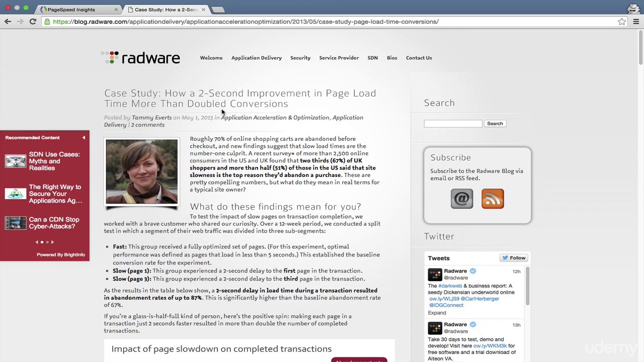The width and height of the screenshot is (644, 362).
Task: Select the Case Study tab
Action: (x=166, y=10)
